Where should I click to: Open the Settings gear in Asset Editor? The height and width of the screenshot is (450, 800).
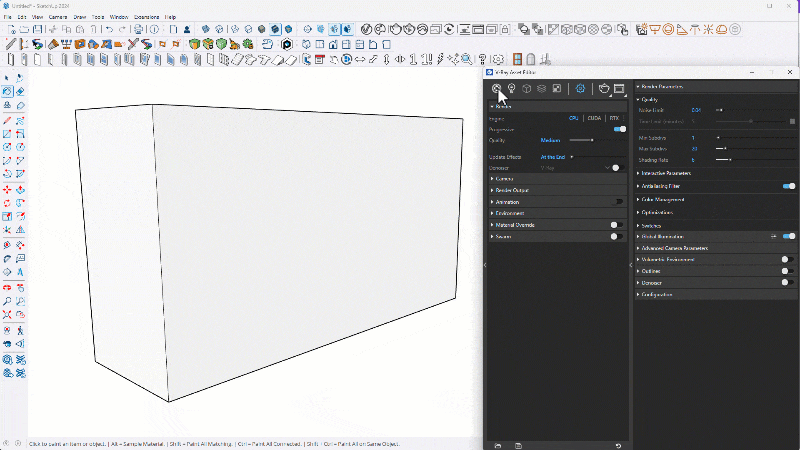tap(580, 88)
